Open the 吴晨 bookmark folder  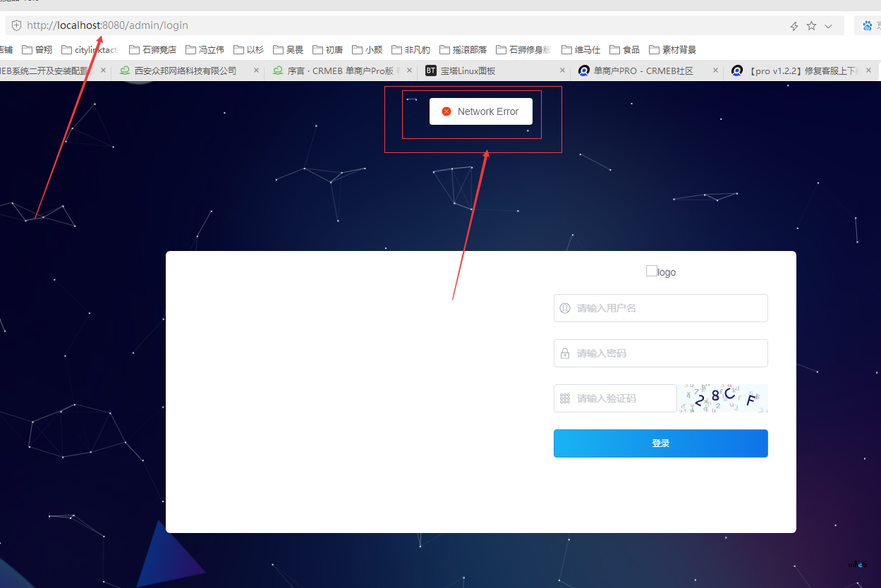[288, 49]
